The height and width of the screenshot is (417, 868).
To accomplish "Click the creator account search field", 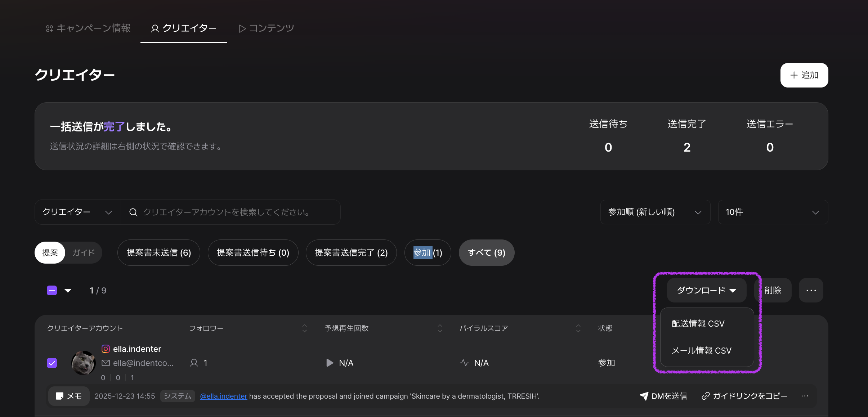I will coord(231,212).
